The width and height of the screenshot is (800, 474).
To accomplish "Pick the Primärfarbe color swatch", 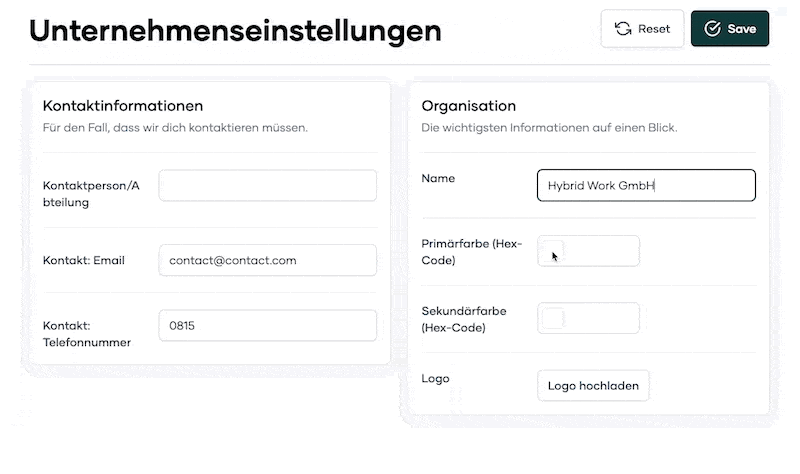I will pos(553,251).
